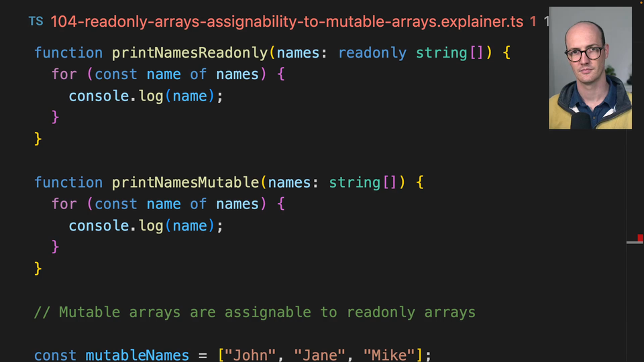Click log call inside printNamesMutable body
Viewport: 644px width, 362px height.
151,226
